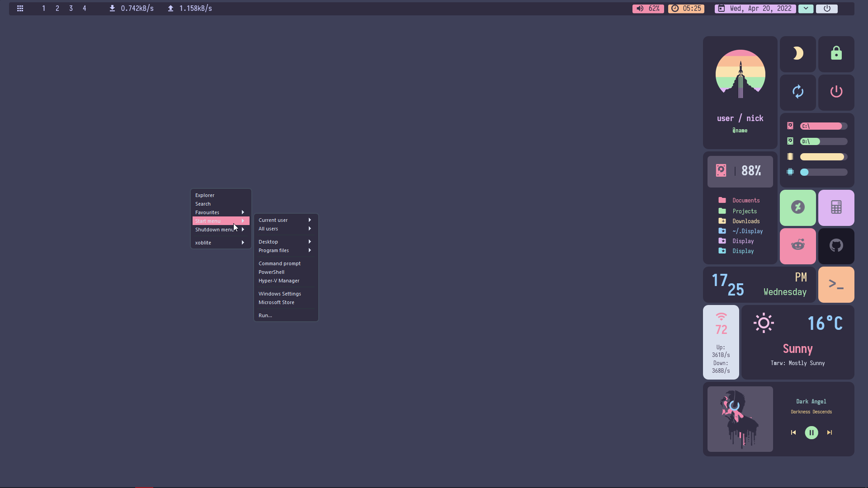This screenshot has height=488, width=868.
Task: Open DeviantArt from the sidebar launcher
Action: tap(797, 207)
